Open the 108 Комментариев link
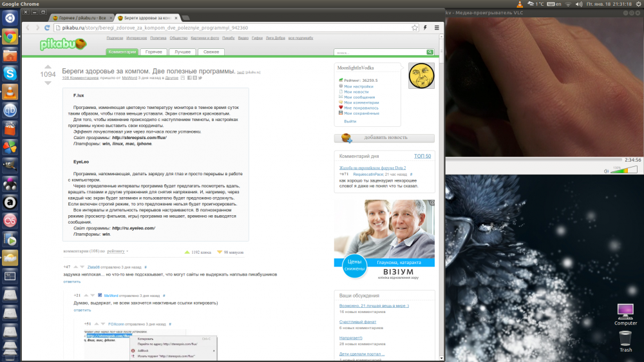This screenshot has height=362, width=644. point(80,78)
